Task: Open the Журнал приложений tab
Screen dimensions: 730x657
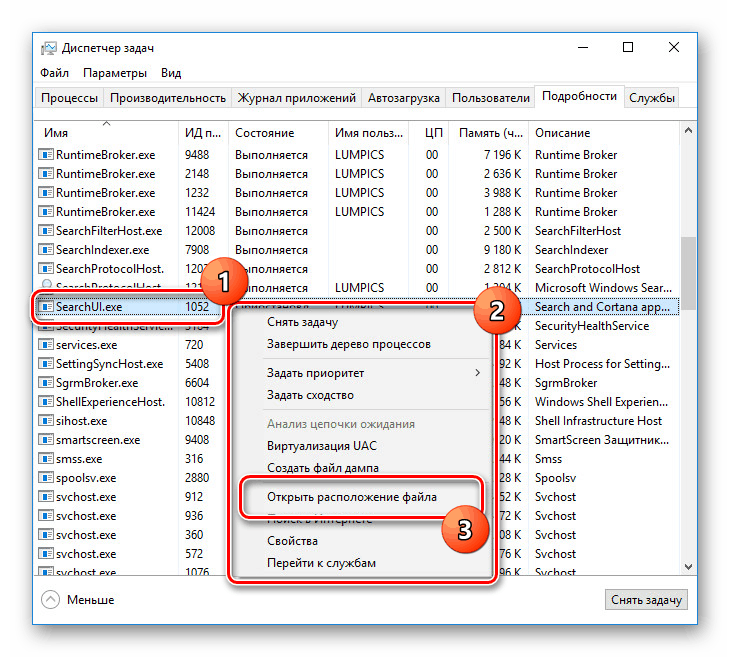Action: [x=297, y=98]
